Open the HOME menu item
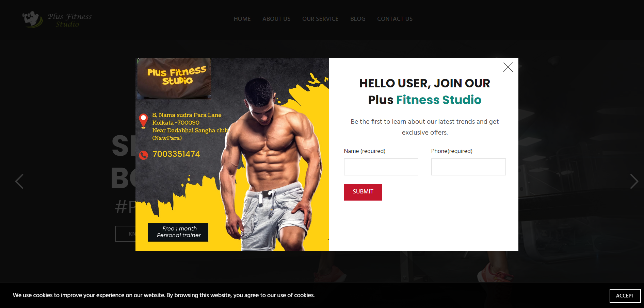 coord(242,19)
